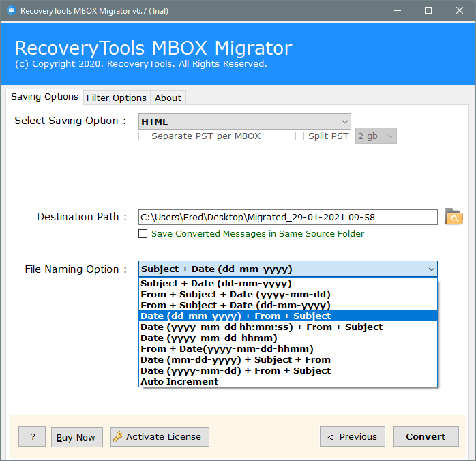This screenshot has width=476, height=461.
Task: Maximize the MBOX Migrator window
Action: 428,11
